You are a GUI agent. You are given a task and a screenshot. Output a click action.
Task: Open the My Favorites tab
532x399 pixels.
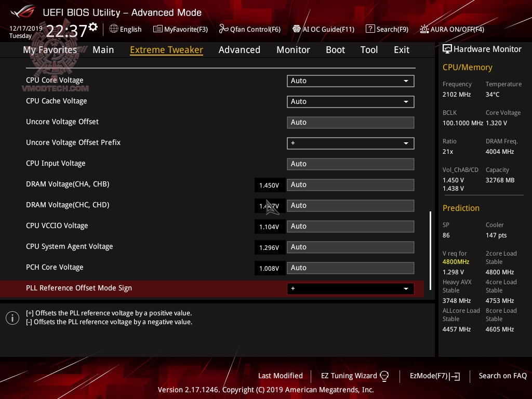[50, 50]
